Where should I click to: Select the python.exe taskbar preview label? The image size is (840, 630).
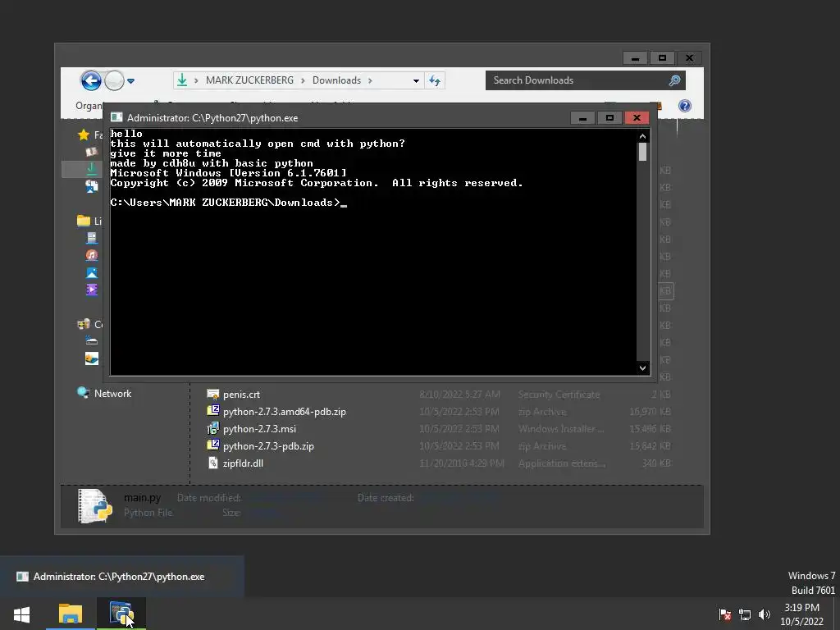118,577
